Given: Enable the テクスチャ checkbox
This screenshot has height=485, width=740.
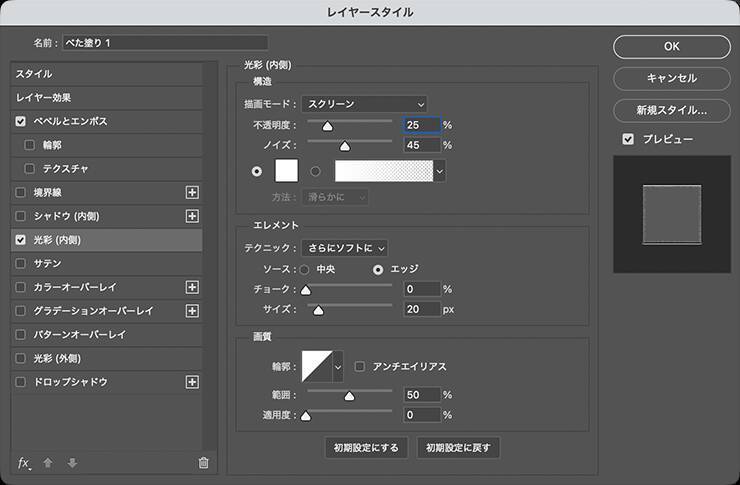Looking at the screenshot, I should (29, 168).
